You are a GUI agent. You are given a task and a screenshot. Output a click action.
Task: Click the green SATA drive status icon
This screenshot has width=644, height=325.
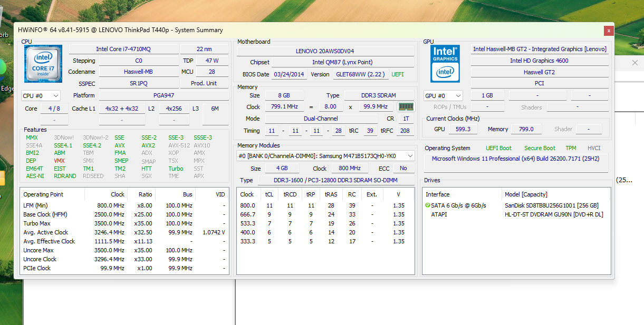tap(428, 205)
